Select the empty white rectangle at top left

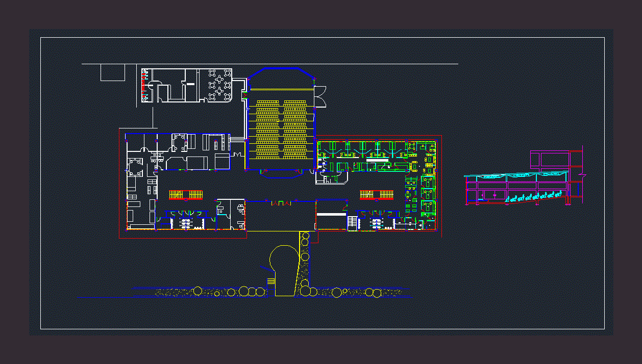(x=113, y=72)
